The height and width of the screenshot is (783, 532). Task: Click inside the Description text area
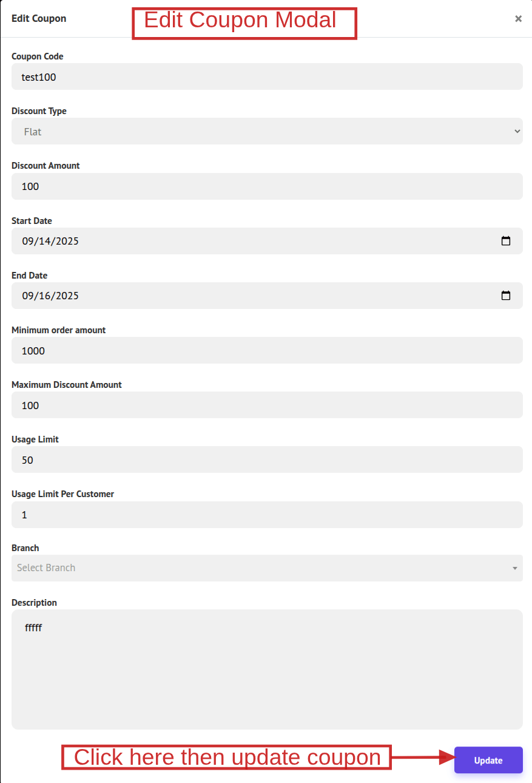coord(267,669)
